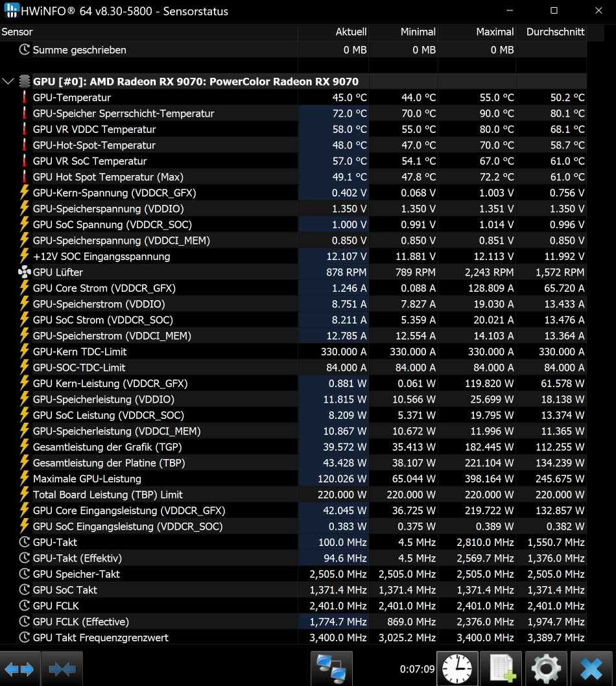The width and height of the screenshot is (616, 686).
Task: Click the HWiNFO app icon in title bar
Action: click(11, 10)
